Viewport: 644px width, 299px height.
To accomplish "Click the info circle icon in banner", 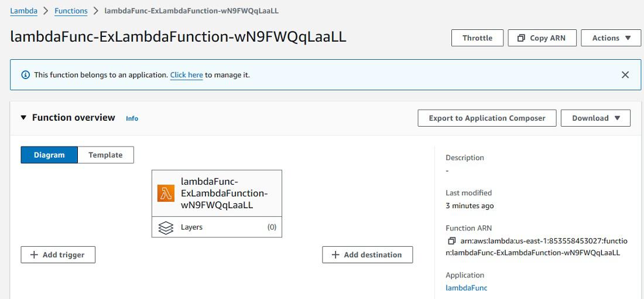I will click(25, 75).
